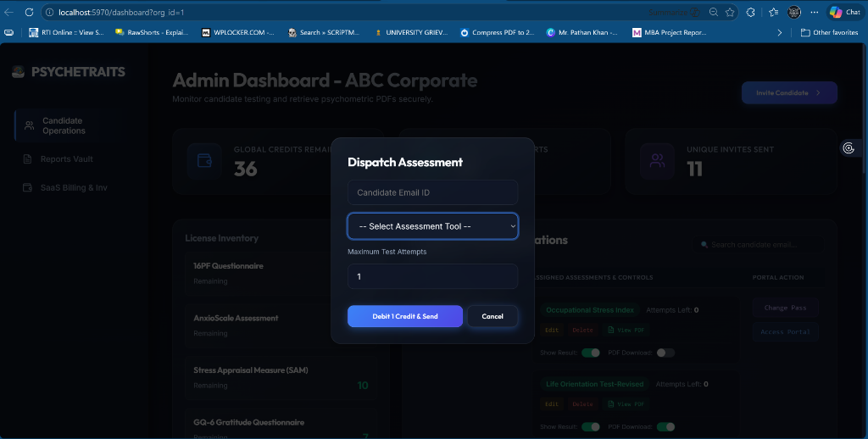
Task: Click the leftmost icon on the favorites bar
Action: (x=8, y=33)
